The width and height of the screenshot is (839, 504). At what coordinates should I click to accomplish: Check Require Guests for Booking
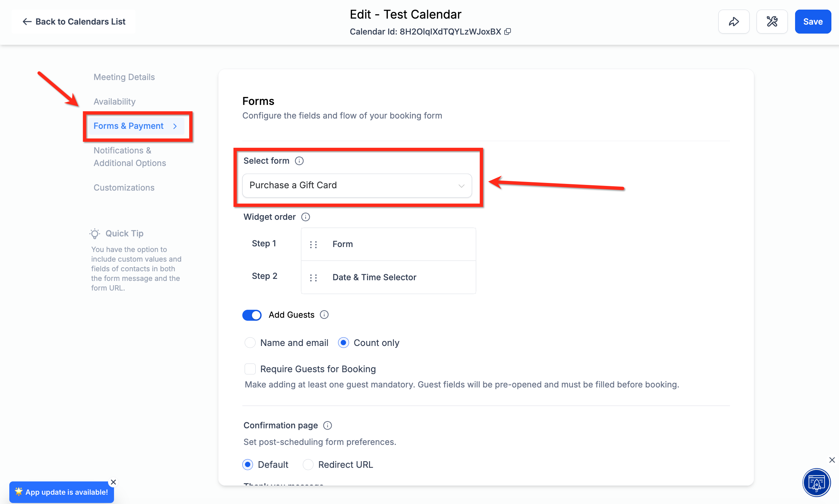click(250, 369)
